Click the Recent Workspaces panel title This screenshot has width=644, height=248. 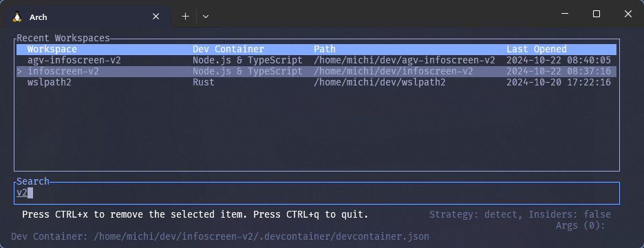coord(63,39)
